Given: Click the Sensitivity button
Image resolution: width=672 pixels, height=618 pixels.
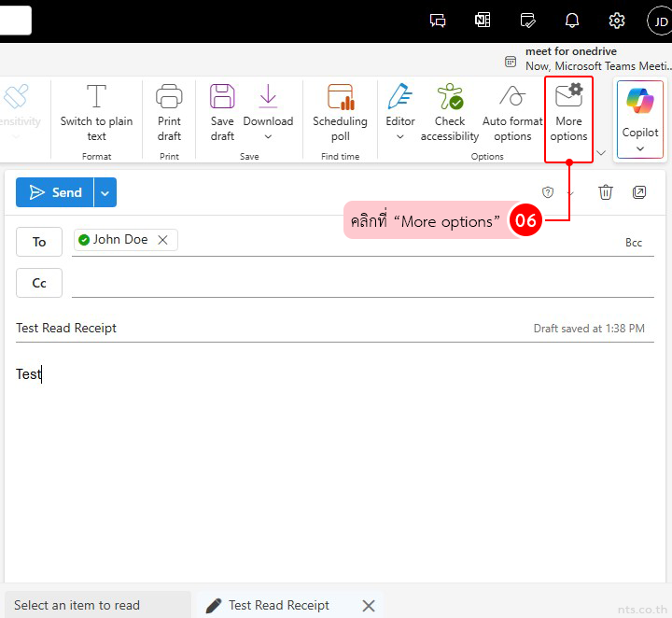Looking at the screenshot, I should point(20,112).
